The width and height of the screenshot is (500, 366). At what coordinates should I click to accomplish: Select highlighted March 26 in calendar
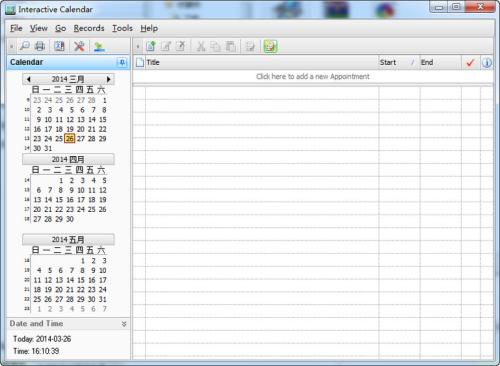tap(70, 139)
